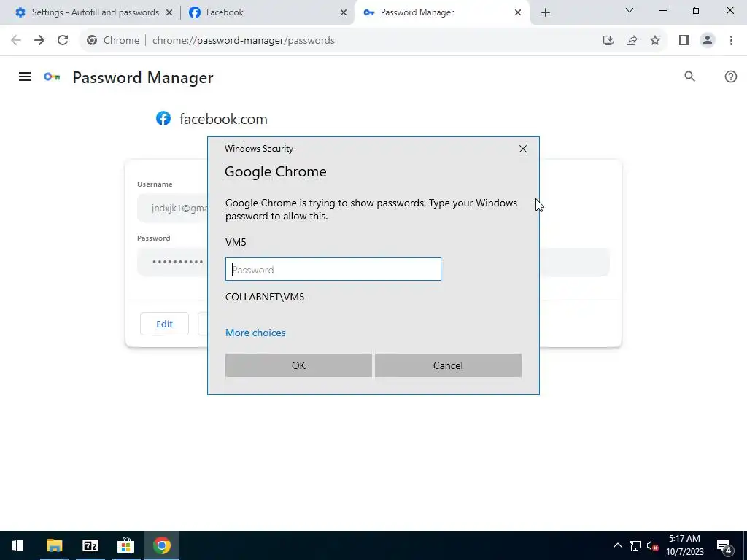Click the Password Manager key logo
Image resolution: width=747 pixels, height=560 pixels.
pyautogui.click(x=52, y=77)
